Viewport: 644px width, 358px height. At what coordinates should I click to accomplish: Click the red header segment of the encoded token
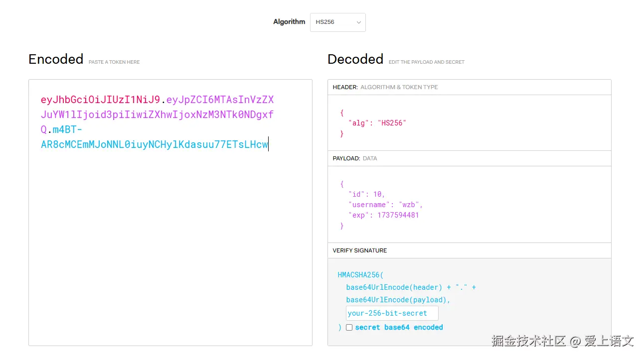point(100,100)
